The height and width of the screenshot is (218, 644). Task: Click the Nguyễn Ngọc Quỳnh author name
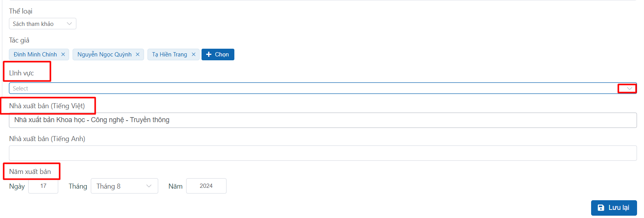104,54
